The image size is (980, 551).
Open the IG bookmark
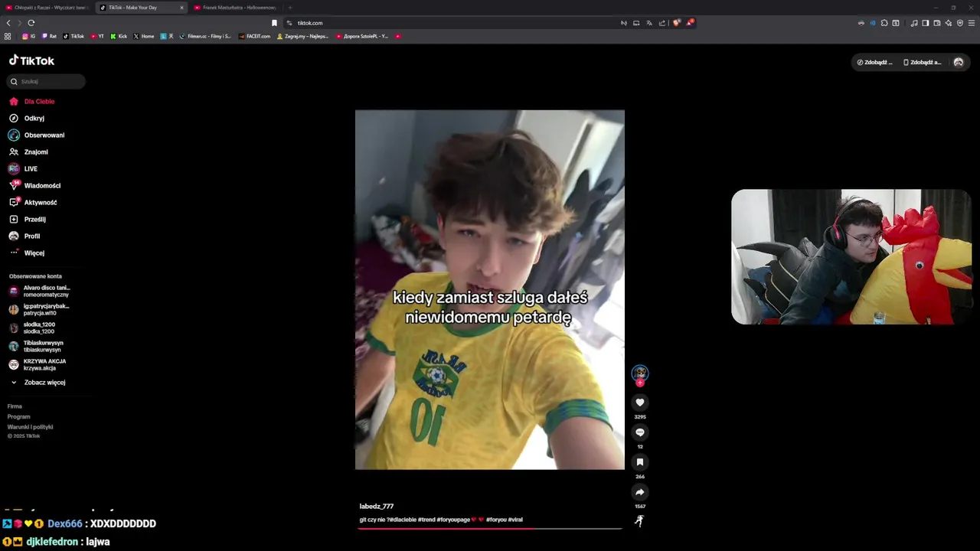29,36
